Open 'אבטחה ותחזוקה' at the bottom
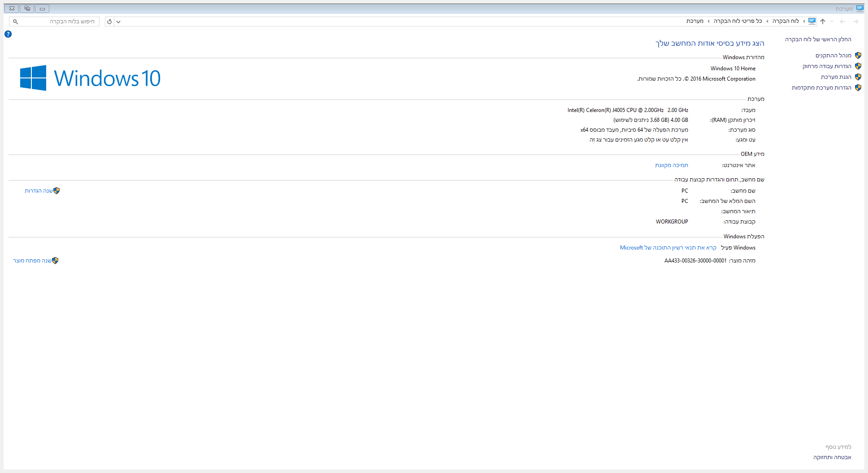The height and width of the screenshot is (473, 868). point(833,457)
